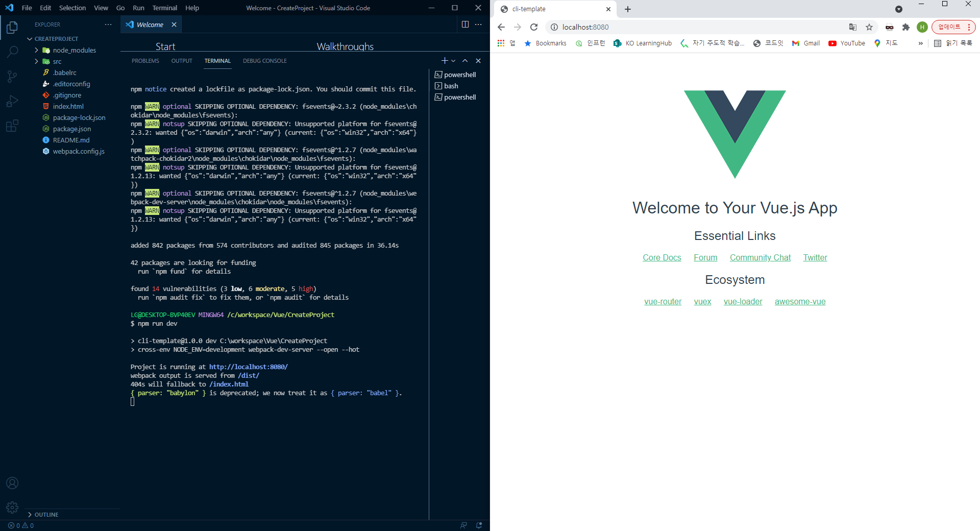Open webpack.config.js in the explorer
The image size is (980, 531).
pyautogui.click(x=79, y=151)
